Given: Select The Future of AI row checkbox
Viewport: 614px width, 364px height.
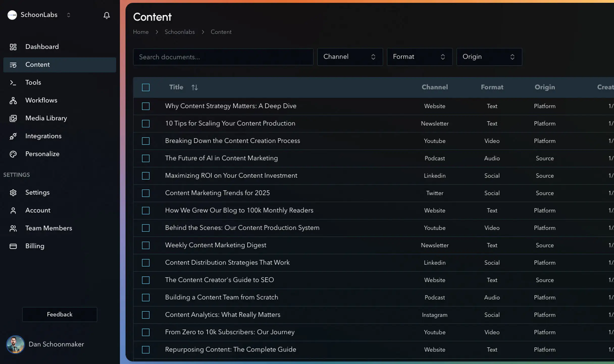Looking at the screenshot, I should click(x=146, y=158).
